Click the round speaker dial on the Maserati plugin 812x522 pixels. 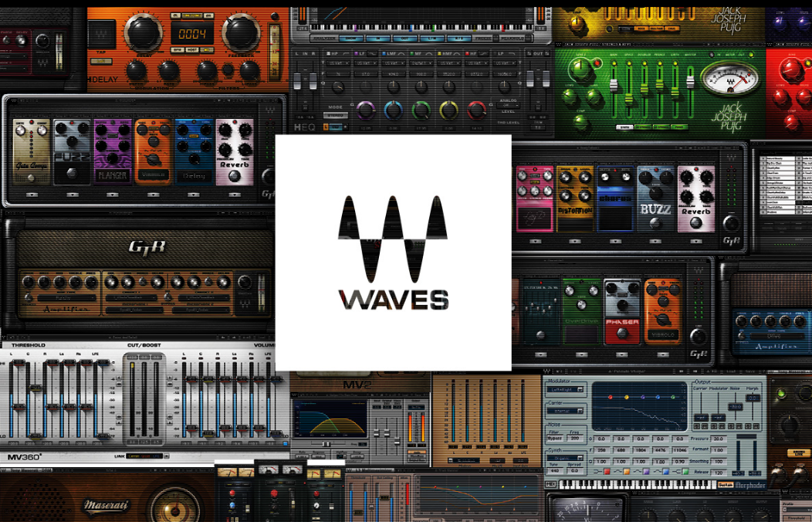[x=174, y=506]
